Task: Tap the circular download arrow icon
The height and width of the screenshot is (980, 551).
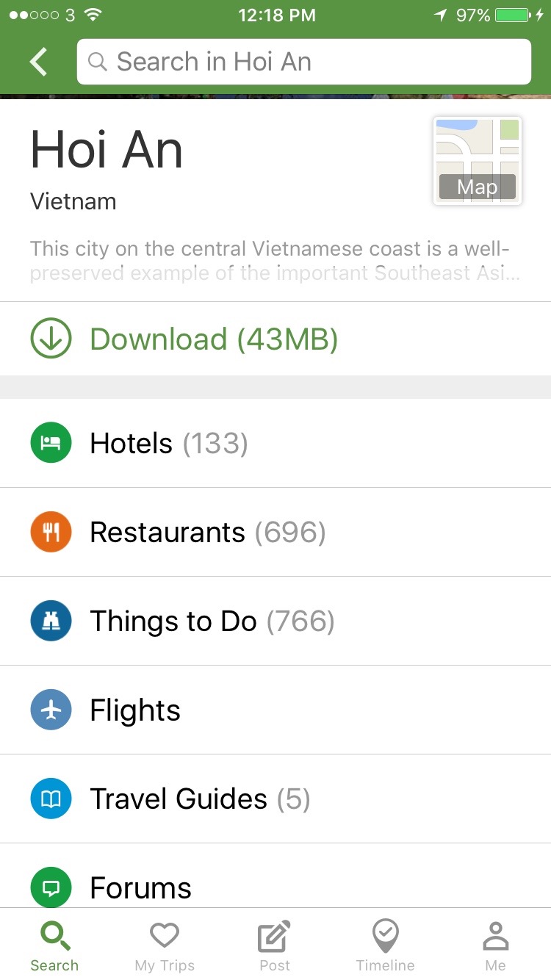Action: pyautogui.click(x=51, y=339)
